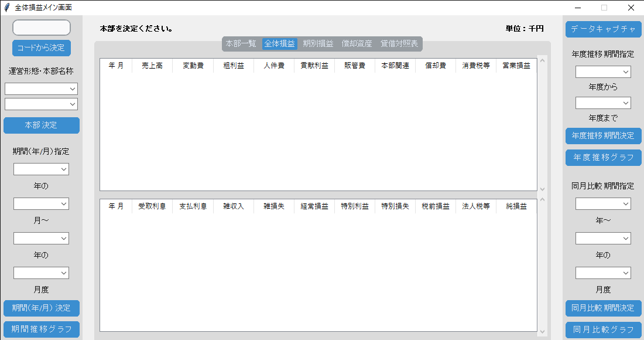Click the code entry field at top left
The width and height of the screenshot is (644, 340).
[41, 27]
